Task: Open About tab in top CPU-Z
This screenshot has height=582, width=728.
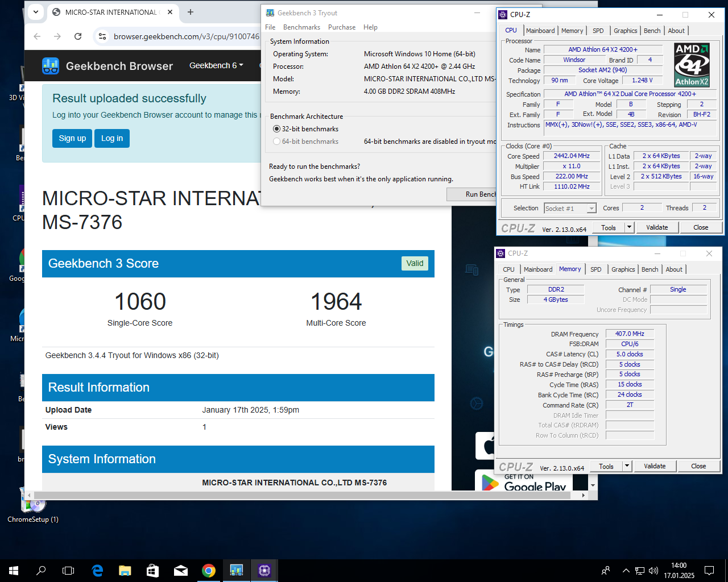Action: pyautogui.click(x=676, y=31)
